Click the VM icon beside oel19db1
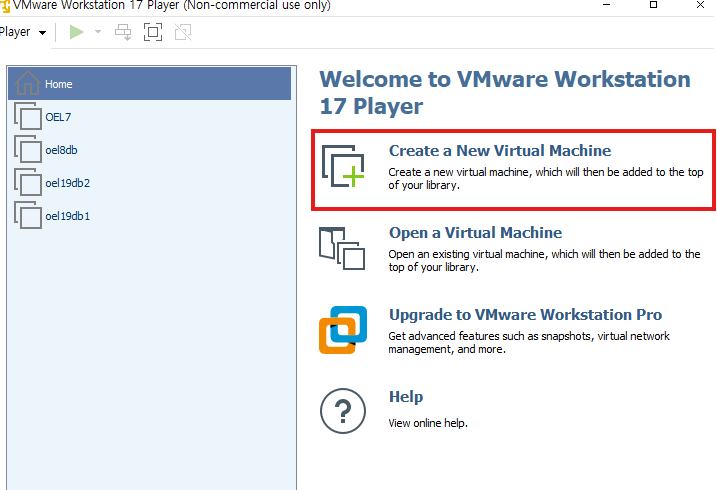This screenshot has height=490, width=717. tap(28, 215)
